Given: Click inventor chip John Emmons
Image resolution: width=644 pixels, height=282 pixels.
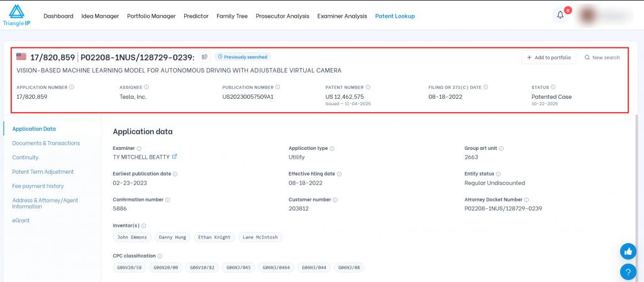Looking at the screenshot, I should click(133, 237).
